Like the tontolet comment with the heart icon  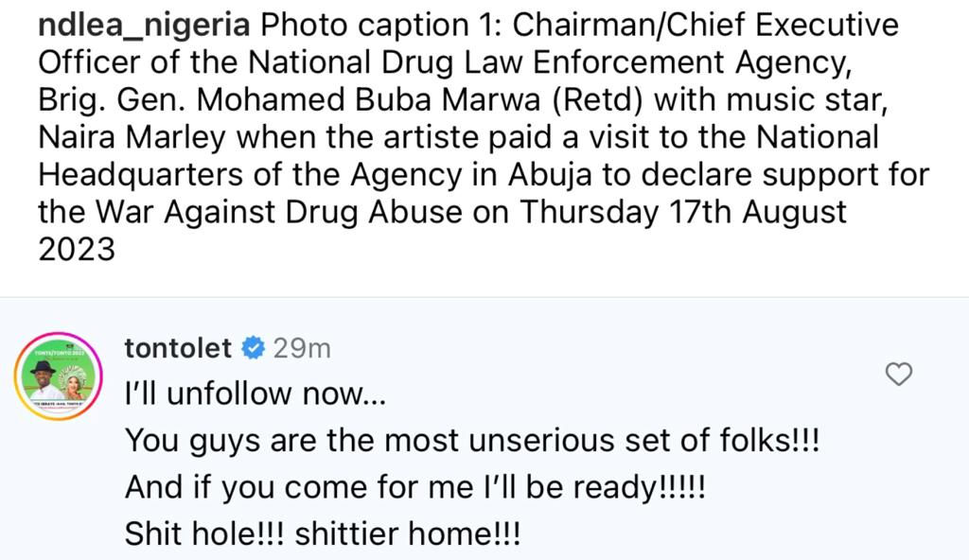pos(897,375)
